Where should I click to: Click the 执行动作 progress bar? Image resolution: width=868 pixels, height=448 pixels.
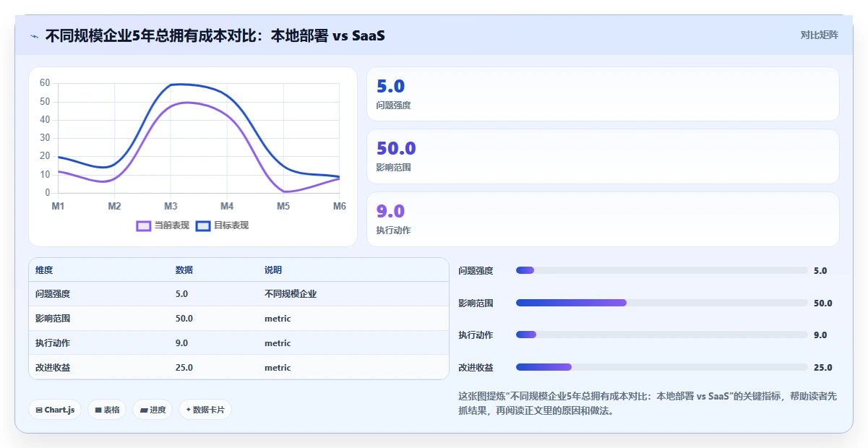pyautogui.click(x=661, y=335)
